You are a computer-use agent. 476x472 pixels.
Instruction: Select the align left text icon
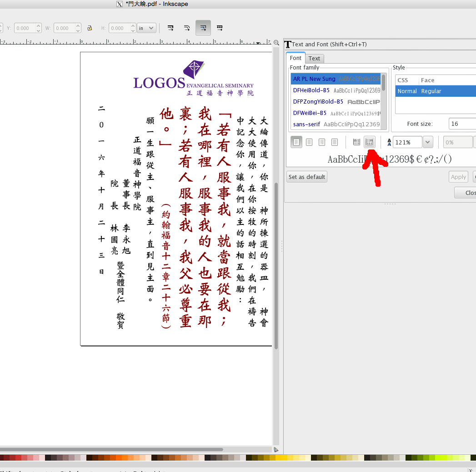click(x=296, y=142)
